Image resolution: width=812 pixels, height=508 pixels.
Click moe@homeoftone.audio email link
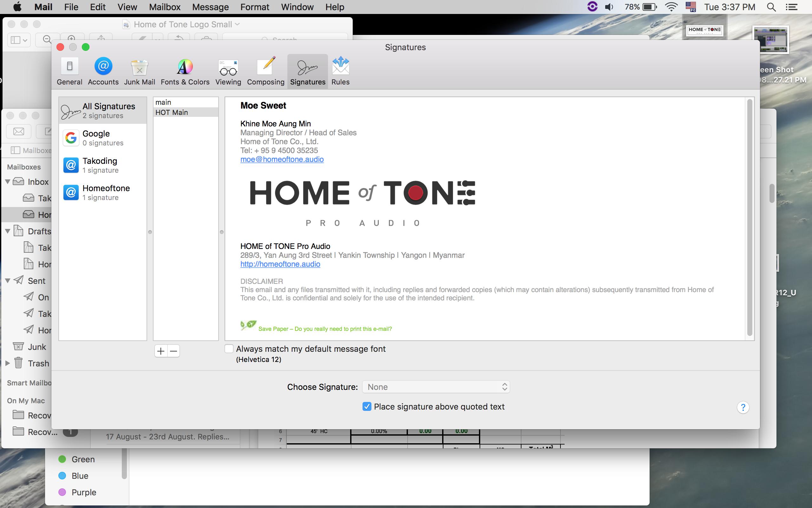coord(282,159)
